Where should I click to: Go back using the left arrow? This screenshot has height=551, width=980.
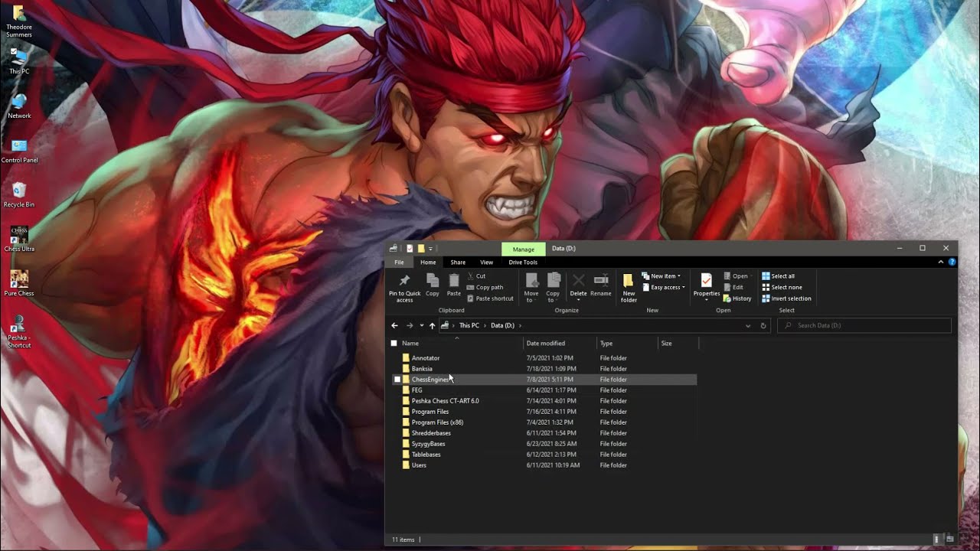[x=394, y=325]
